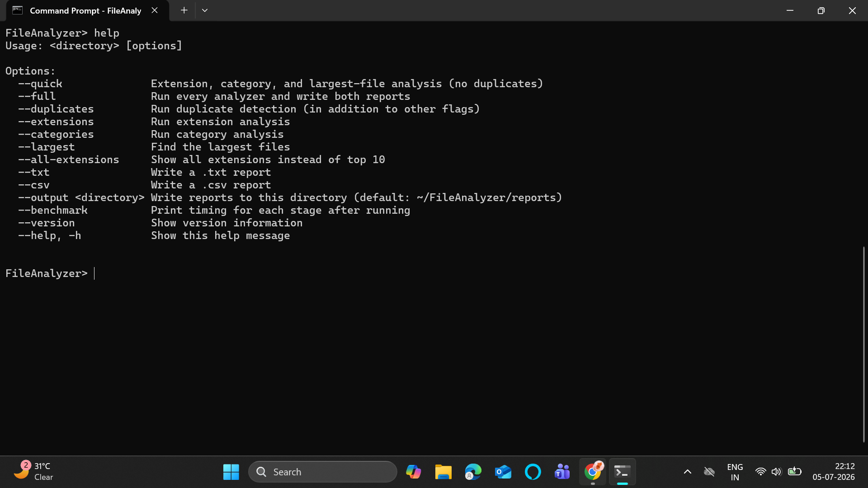Open the weather widget showing 31°C
The width and height of the screenshot is (868, 488).
[34, 472]
